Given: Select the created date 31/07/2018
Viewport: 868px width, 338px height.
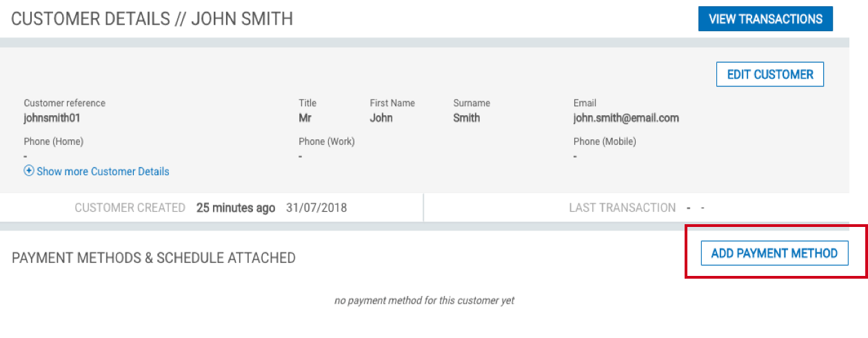Looking at the screenshot, I should pyautogui.click(x=316, y=208).
